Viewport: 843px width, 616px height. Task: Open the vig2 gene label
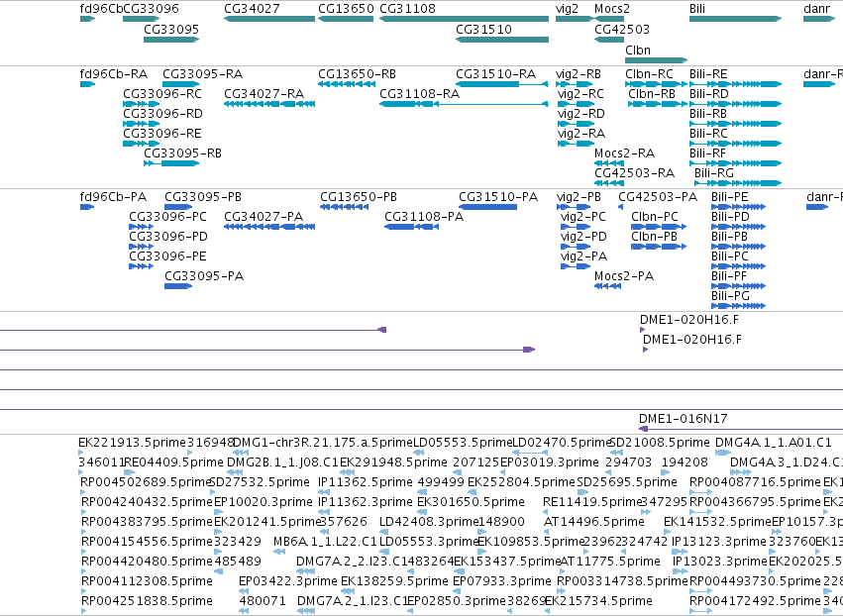[567, 9]
